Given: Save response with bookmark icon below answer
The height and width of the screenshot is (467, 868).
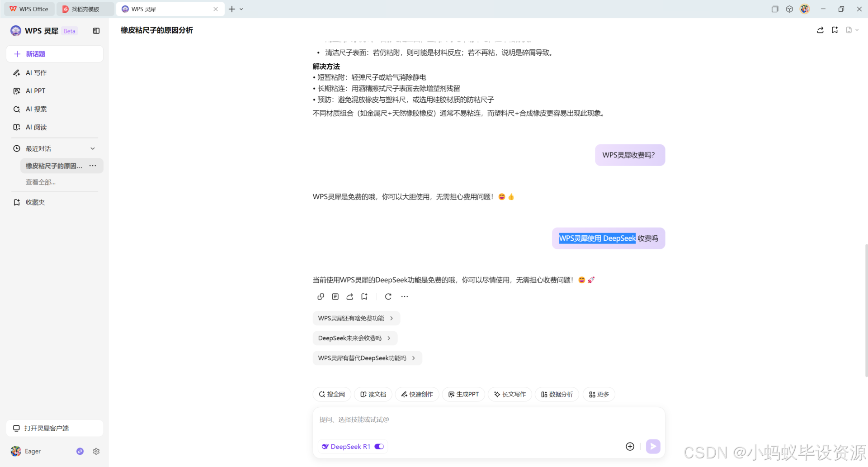Looking at the screenshot, I should click(x=364, y=296).
